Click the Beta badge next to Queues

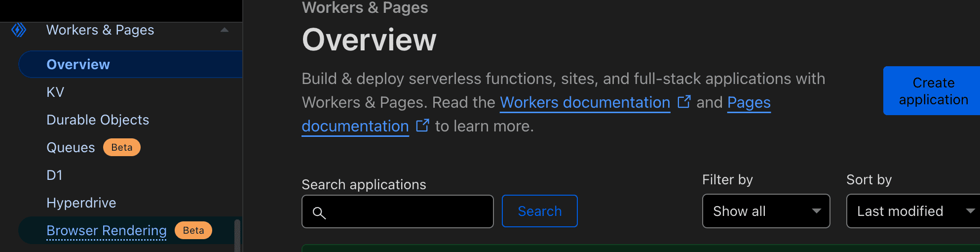(122, 147)
